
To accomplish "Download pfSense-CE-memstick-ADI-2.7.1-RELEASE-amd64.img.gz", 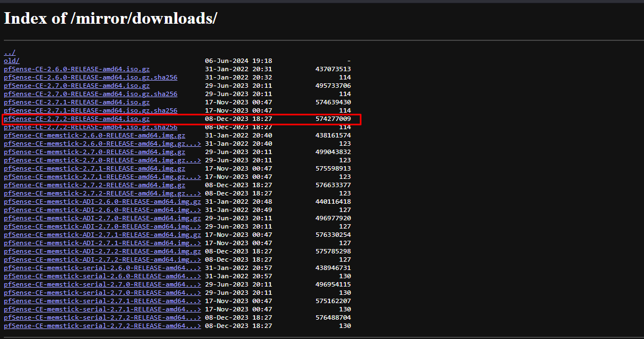I will click(102, 235).
